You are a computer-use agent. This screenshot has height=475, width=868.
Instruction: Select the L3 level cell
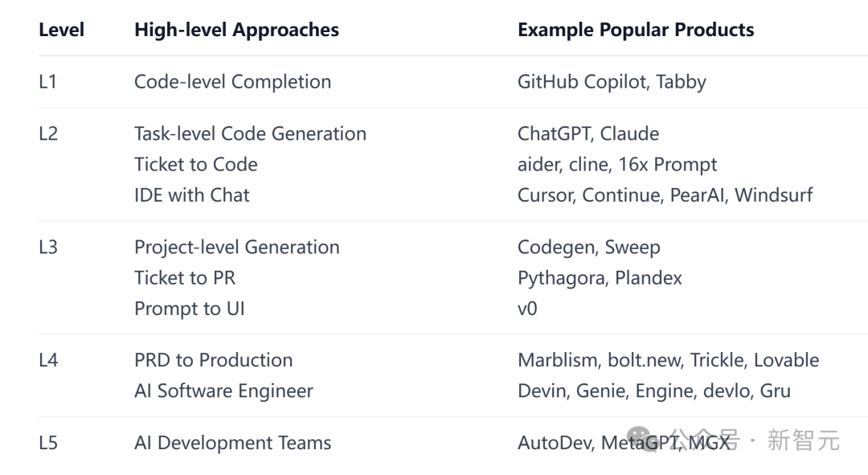pyautogui.click(x=48, y=247)
